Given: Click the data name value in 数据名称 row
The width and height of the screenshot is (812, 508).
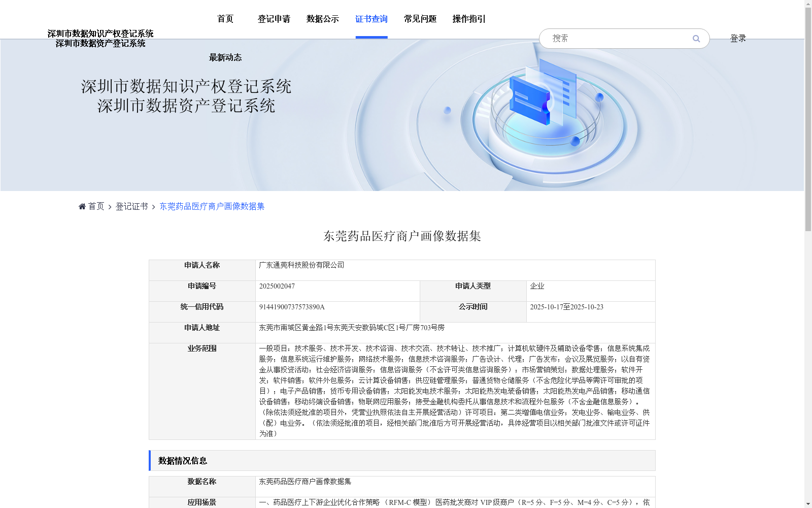Looking at the screenshot, I should click(x=305, y=482).
